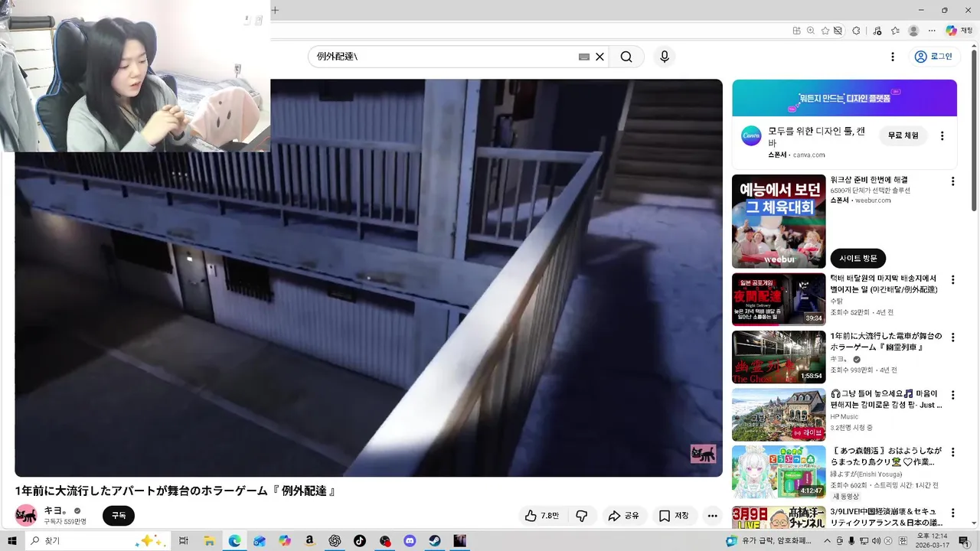This screenshot has height=551, width=980.
Task: Open a new browser tab
Action: point(276,10)
